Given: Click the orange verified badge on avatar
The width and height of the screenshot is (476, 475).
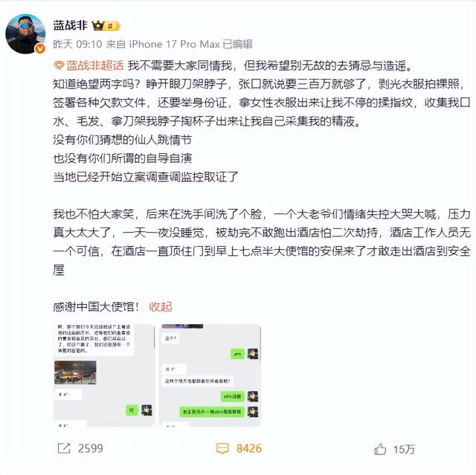Looking at the screenshot, I should pyautogui.click(x=40, y=48).
